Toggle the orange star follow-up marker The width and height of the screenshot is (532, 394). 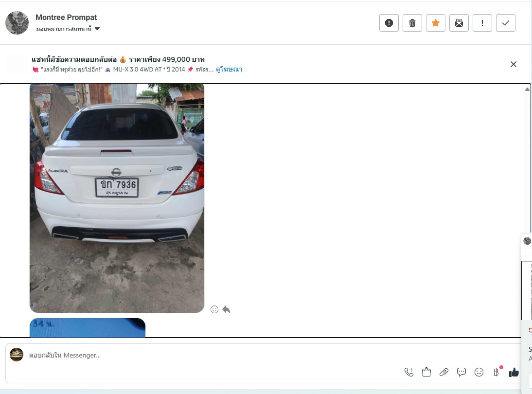coord(435,23)
